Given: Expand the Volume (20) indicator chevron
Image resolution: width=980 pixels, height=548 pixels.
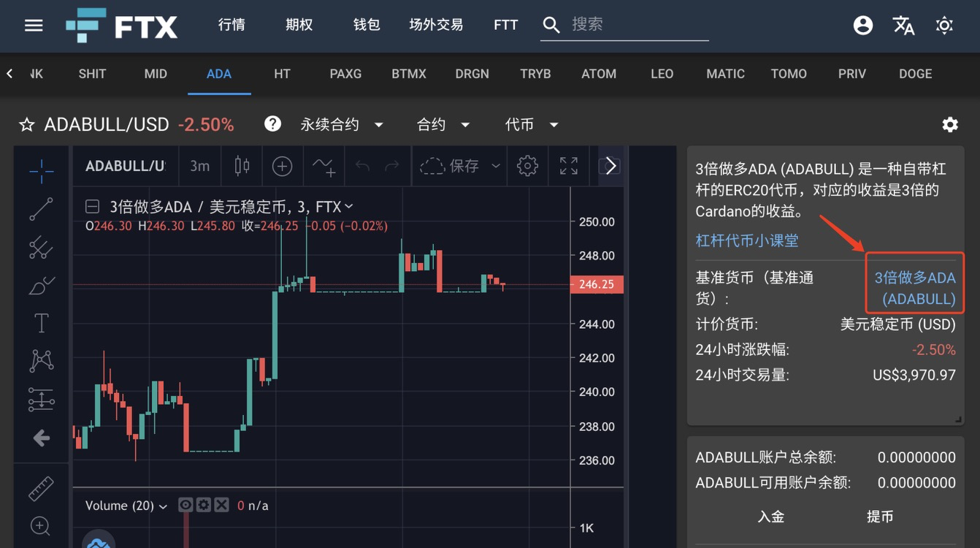Looking at the screenshot, I should point(163,506).
